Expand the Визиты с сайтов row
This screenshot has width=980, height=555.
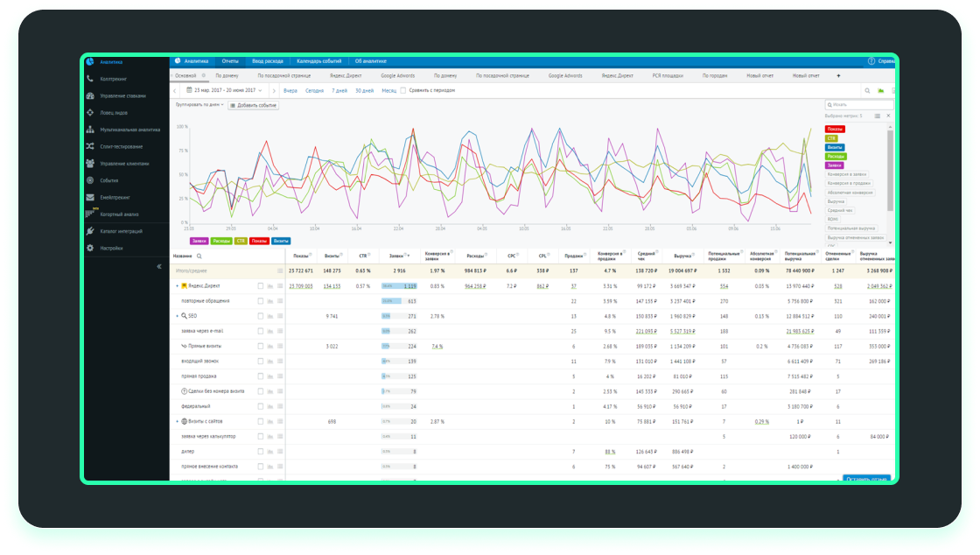pos(177,421)
